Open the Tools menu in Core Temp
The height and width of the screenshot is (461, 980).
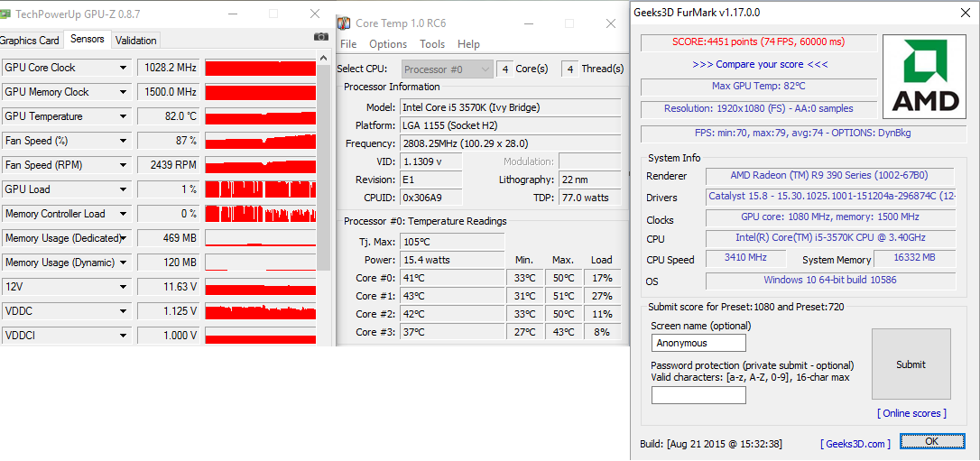tap(432, 43)
